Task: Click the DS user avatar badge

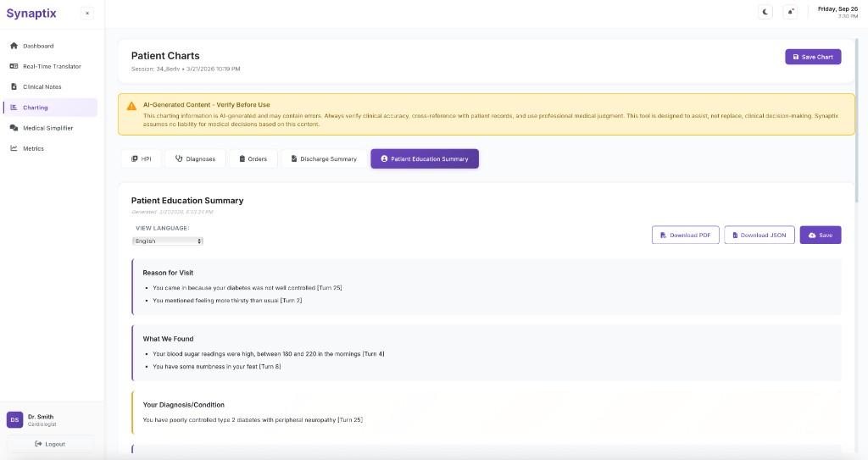Action: coord(14,420)
